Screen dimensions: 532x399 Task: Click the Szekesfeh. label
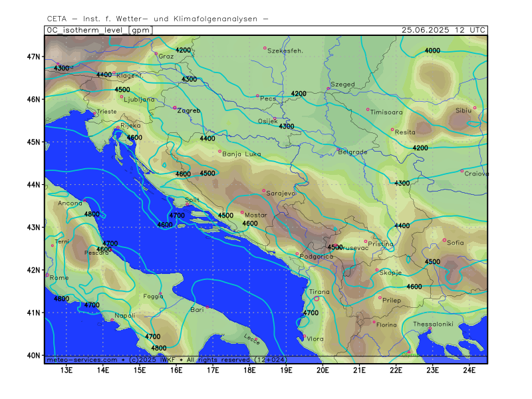(x=285, y=51)
